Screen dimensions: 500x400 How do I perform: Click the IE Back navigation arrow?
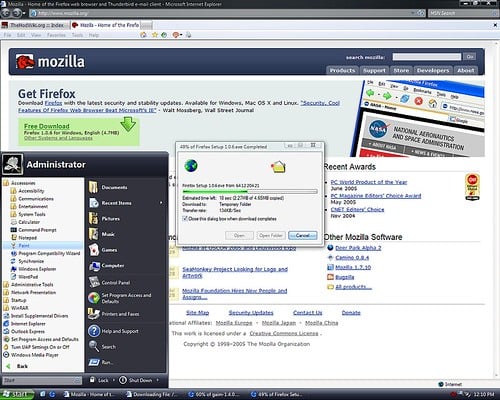5,13
